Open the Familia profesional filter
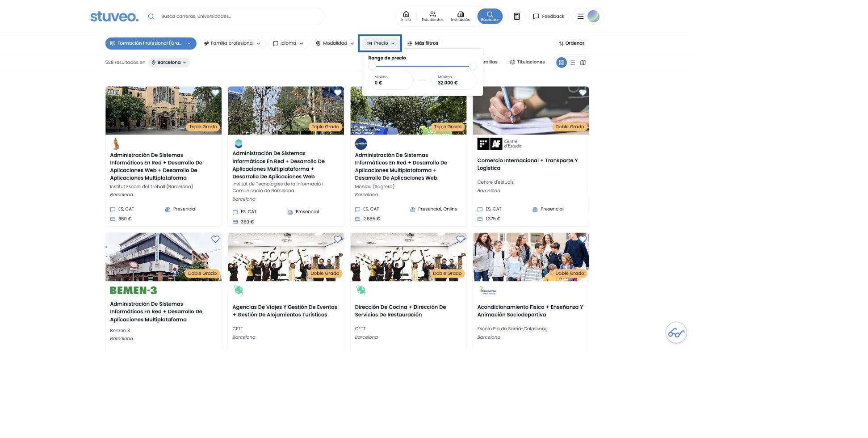The image size is (868, 438). pyautogui.click(x=232, y=43)
